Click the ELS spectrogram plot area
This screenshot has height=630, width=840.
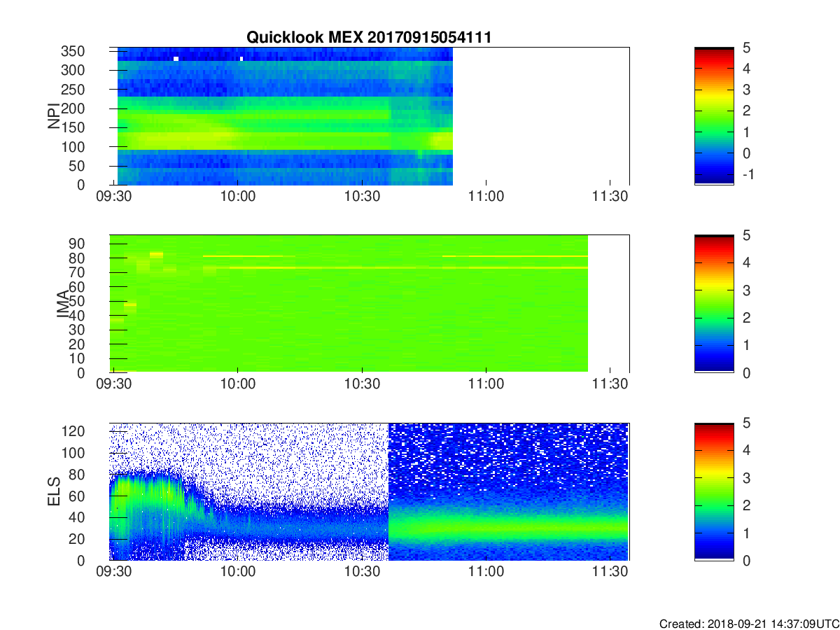(369, 491)
